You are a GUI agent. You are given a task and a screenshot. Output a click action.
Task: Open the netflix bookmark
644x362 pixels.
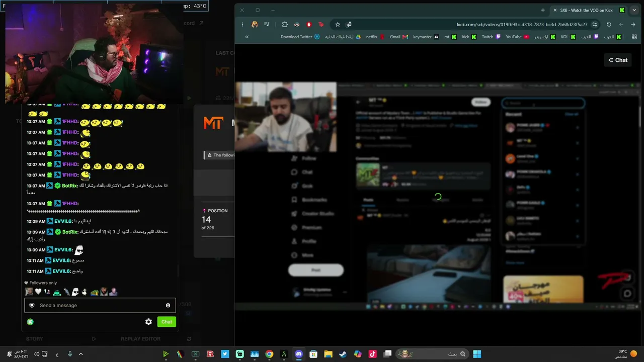375,37
